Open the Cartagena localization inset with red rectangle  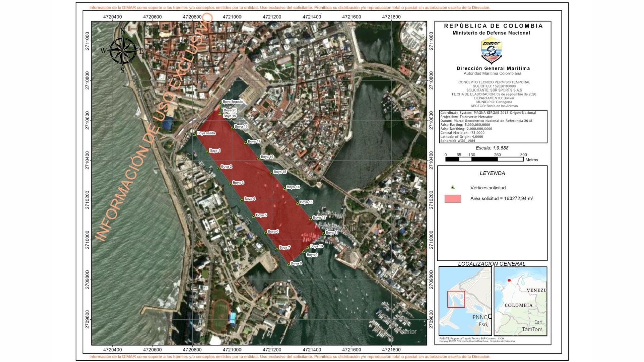(465, 301)
